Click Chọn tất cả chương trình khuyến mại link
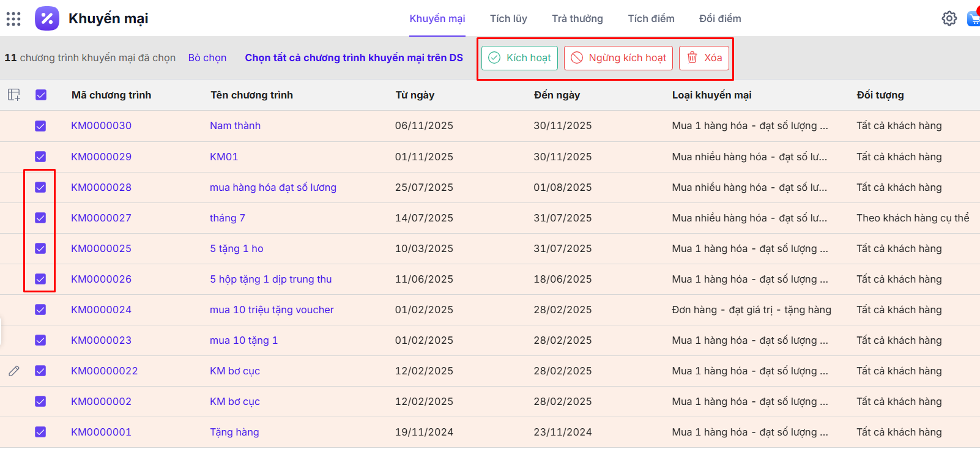The width and height of the screenshot is (980, 460). tap(354, 57)
